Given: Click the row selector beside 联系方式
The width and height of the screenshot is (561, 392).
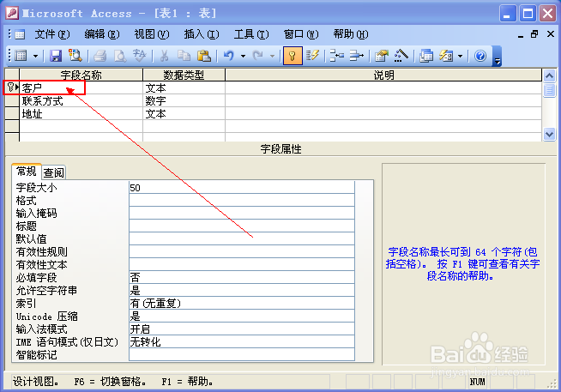Looking at the screenshot, I should pos(12,101).
